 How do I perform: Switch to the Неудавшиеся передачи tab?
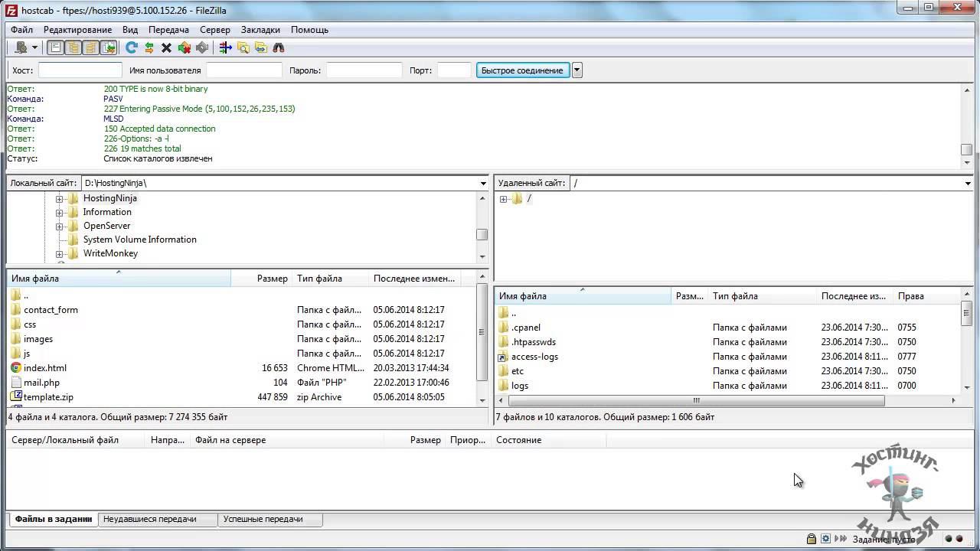pos(150,519)
